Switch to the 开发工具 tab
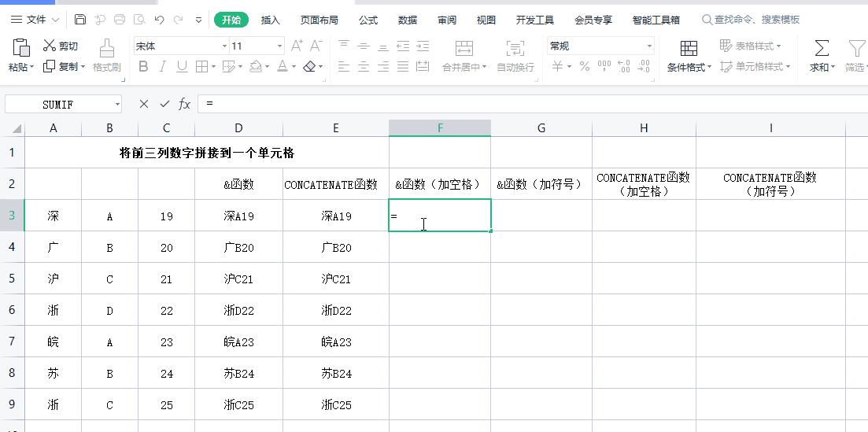The image size is (868, 432). coord(535,20)
